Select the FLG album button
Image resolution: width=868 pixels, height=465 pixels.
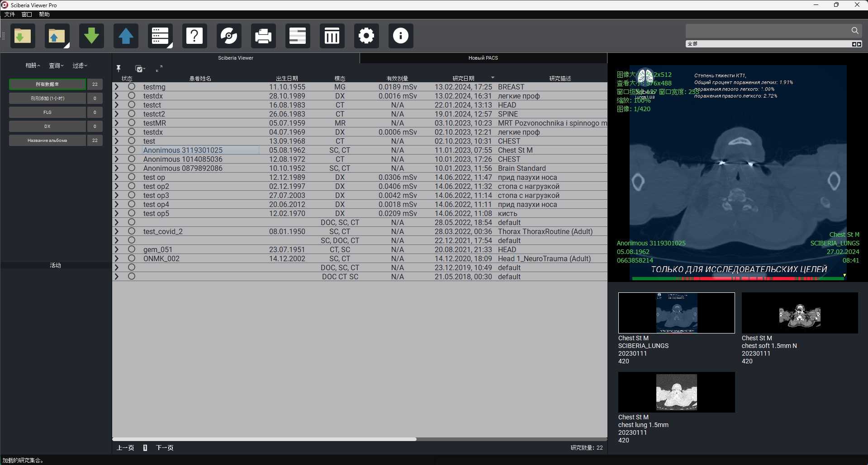click(47, 112)
